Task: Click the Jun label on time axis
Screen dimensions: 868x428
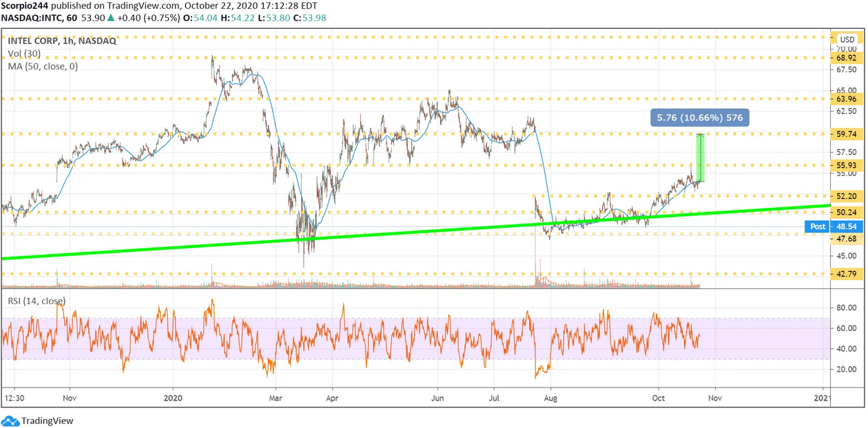Action: [437, 398]
